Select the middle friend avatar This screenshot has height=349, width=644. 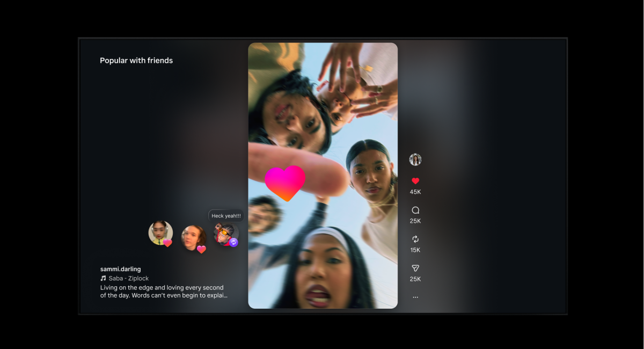(x=193, y=237)
